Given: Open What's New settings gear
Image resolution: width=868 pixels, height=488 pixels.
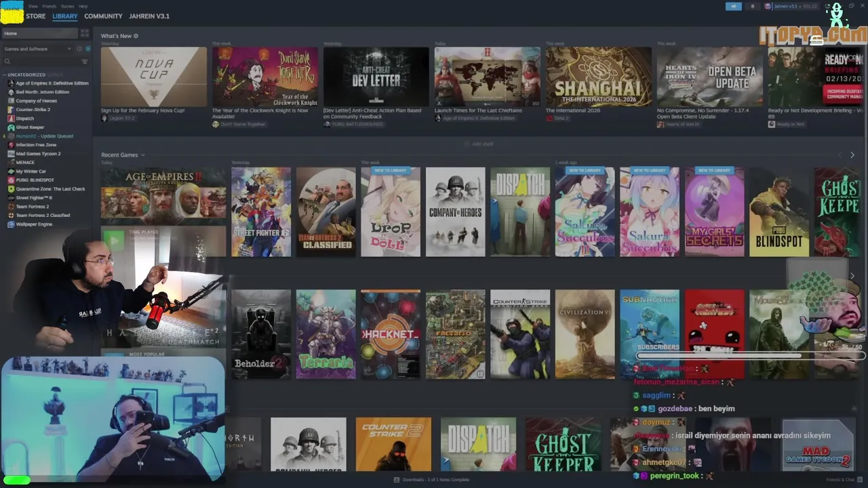Looking at the screenshot, I should pos(136,36).
